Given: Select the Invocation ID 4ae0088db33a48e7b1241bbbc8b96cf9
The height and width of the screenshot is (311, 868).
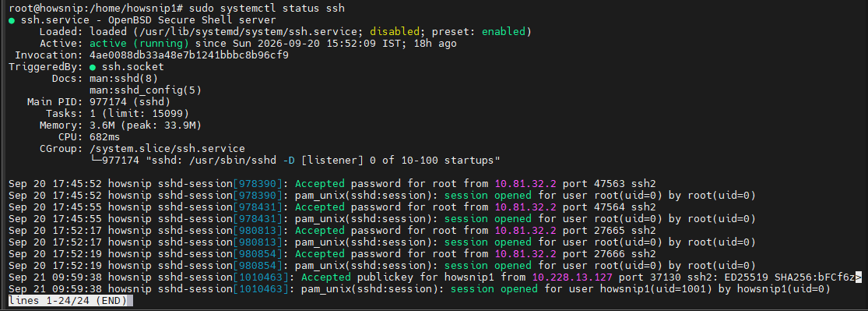Looking at the screenshot, I should 188,55.
